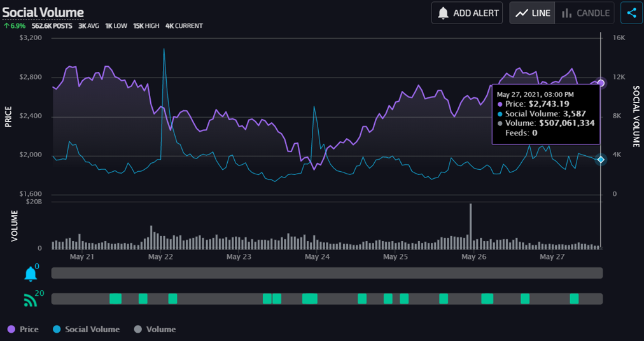Click the ADD ALERT button
Image resolution: width=644 pixels, height=341 pixels.
coord(466,13)
